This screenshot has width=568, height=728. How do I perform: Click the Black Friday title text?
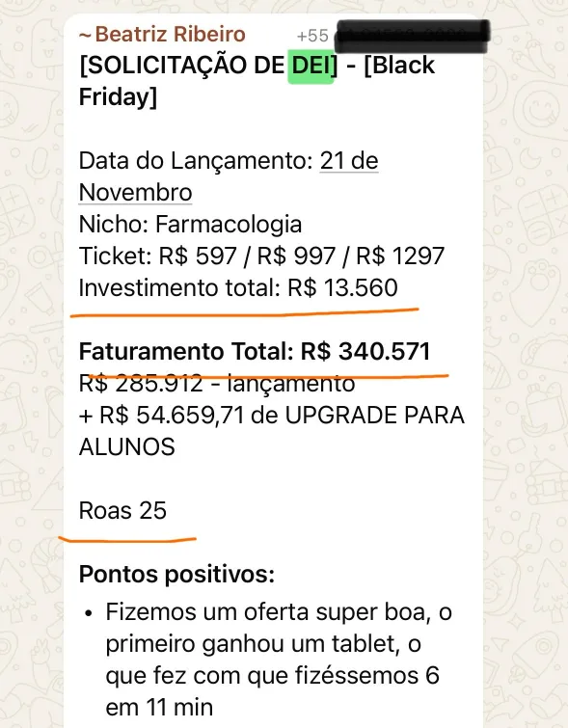[257, 81]
